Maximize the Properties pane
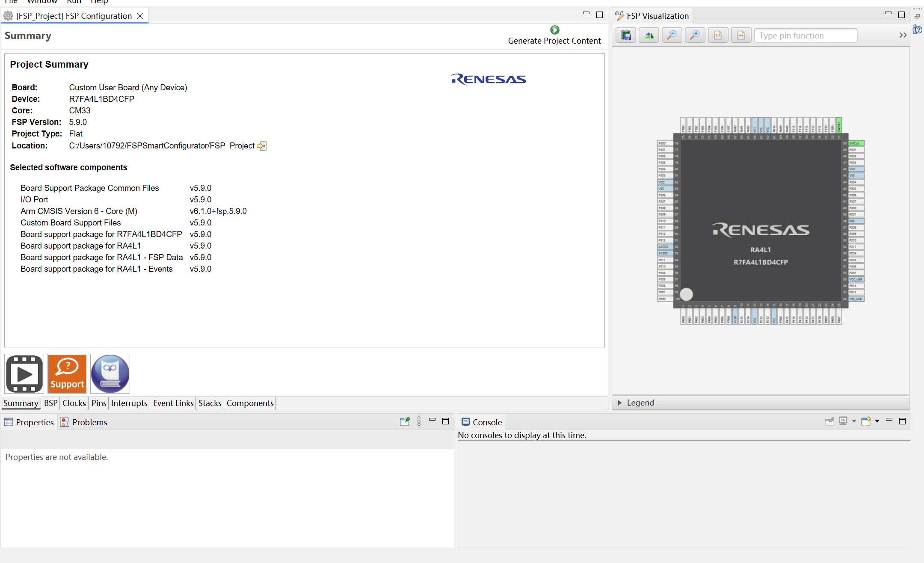Screen dimensions: 924x563 (445, 421)
